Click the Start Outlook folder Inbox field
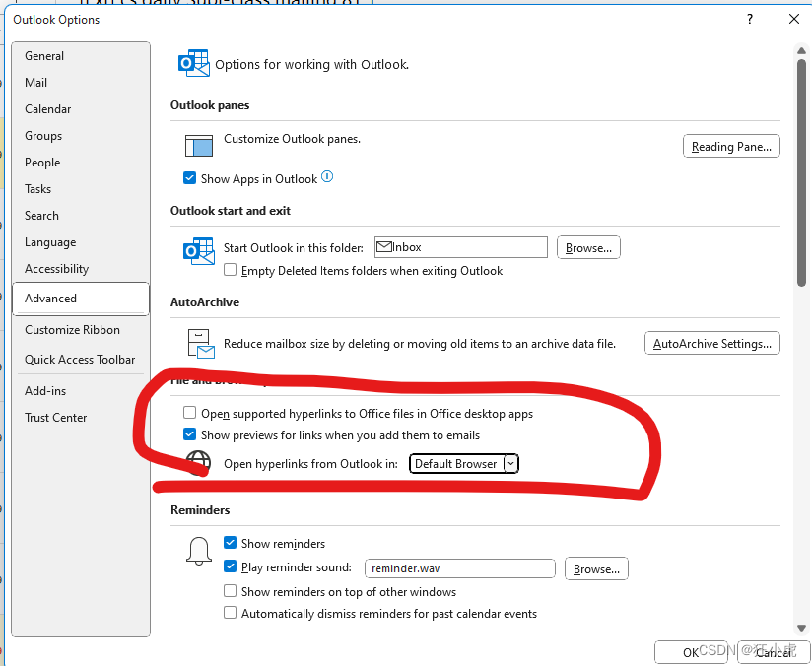The height and width of the screenshot is (666, 812). (x=461, y=247)
